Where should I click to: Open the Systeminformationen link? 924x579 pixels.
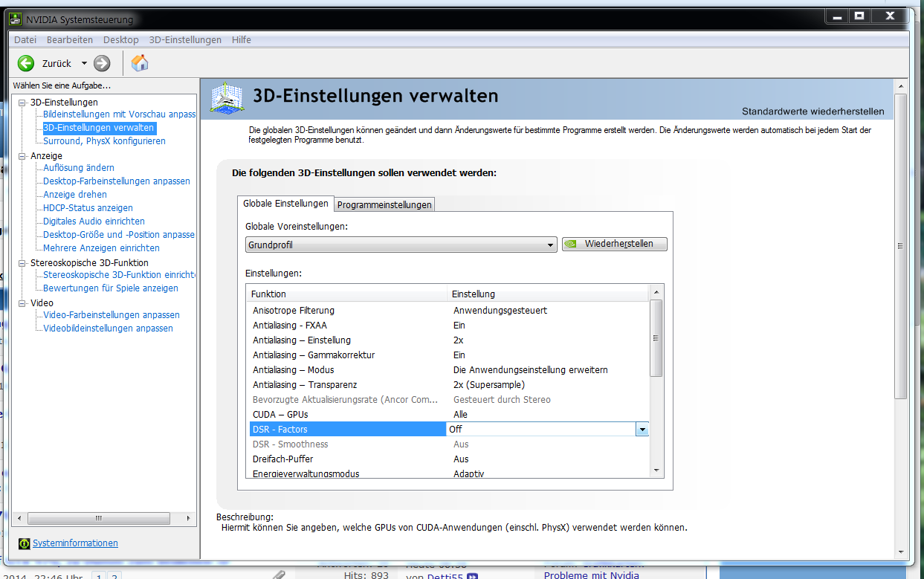[75, 543]
